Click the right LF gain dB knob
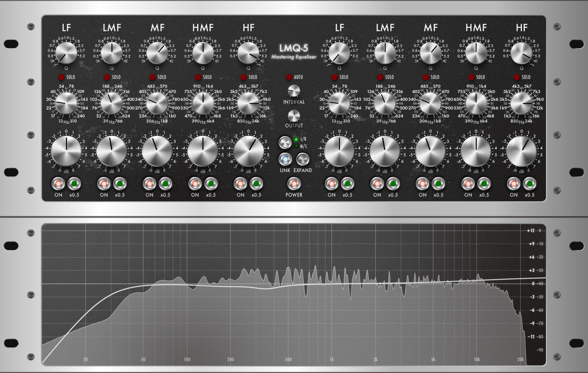588x373 pixels. point(339,151)
